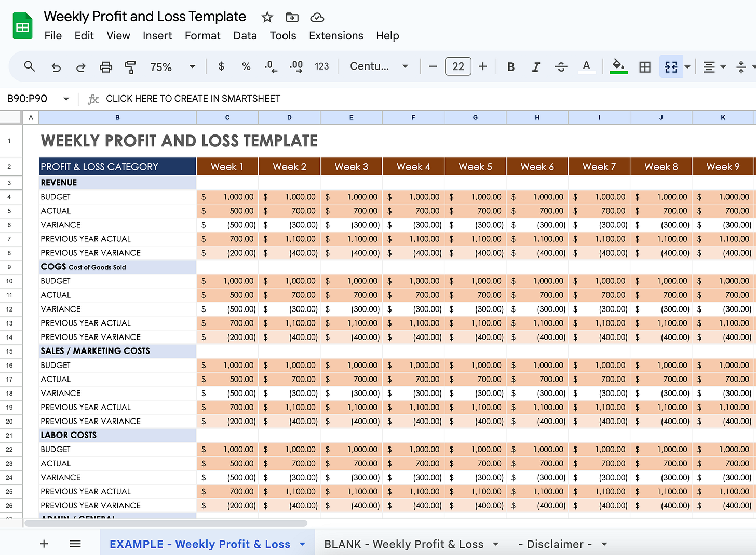Screen dimensions: 756x555
Task: Open the search menus magnifier
Action: pos(30,66)
